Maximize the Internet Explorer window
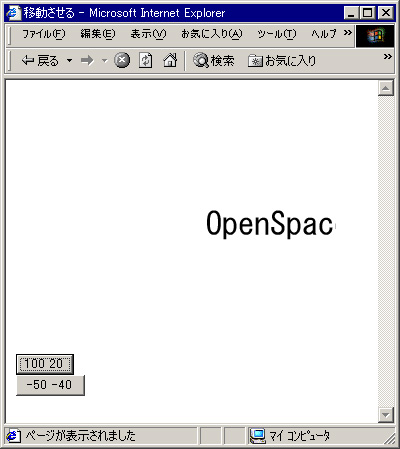The image size is (400, 449). click(367, 13)
